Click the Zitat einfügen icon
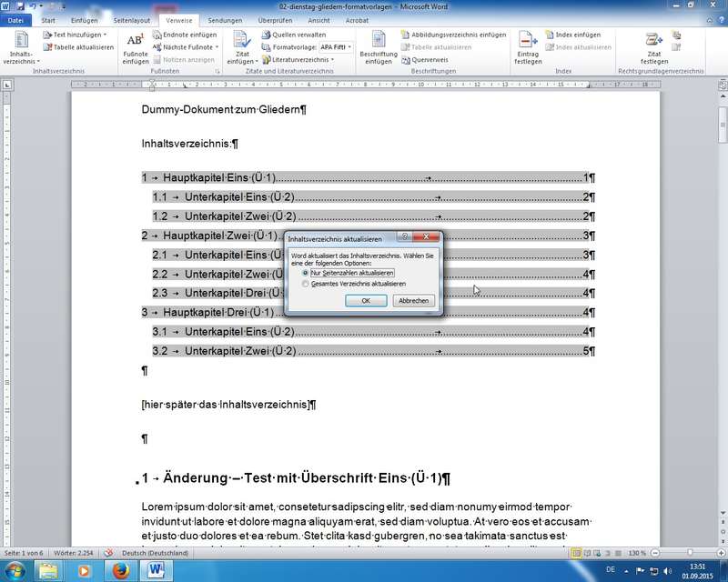The image size is (728, 582). coord(241,45)
